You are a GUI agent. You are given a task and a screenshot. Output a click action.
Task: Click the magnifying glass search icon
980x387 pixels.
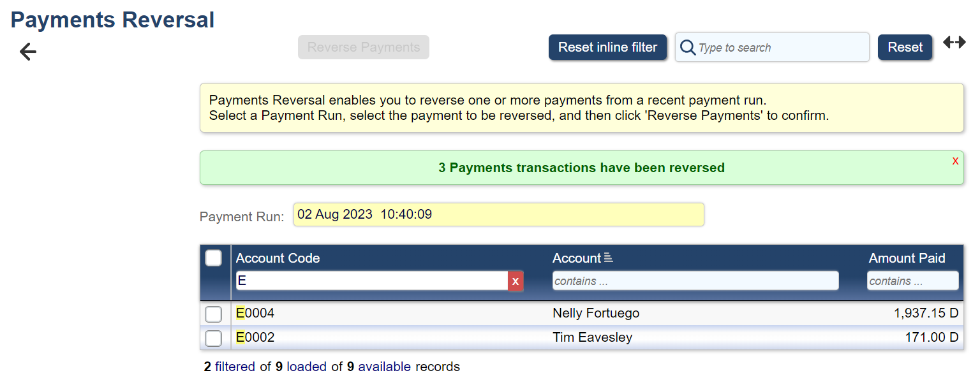pyautogui.click(x=688, y=48)
